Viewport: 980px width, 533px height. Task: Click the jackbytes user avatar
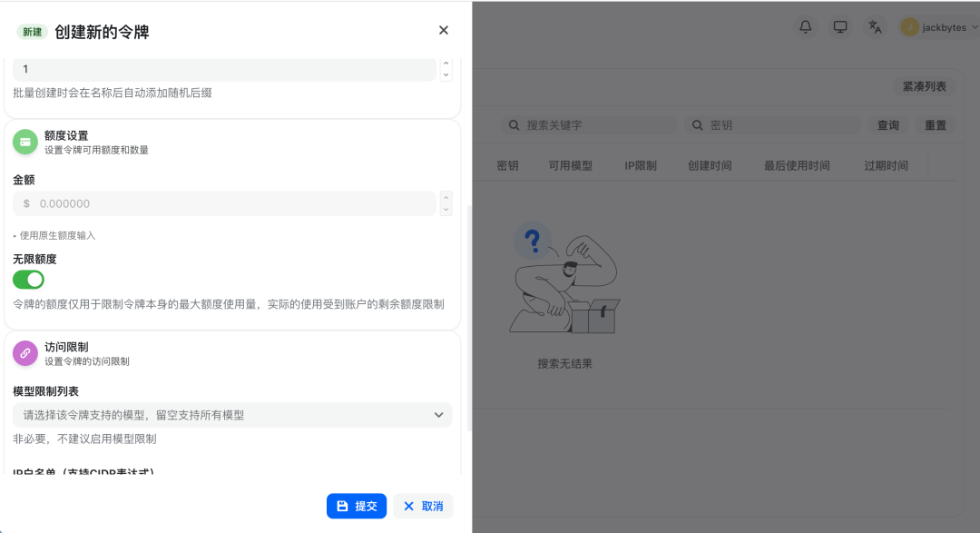[909, 27]
